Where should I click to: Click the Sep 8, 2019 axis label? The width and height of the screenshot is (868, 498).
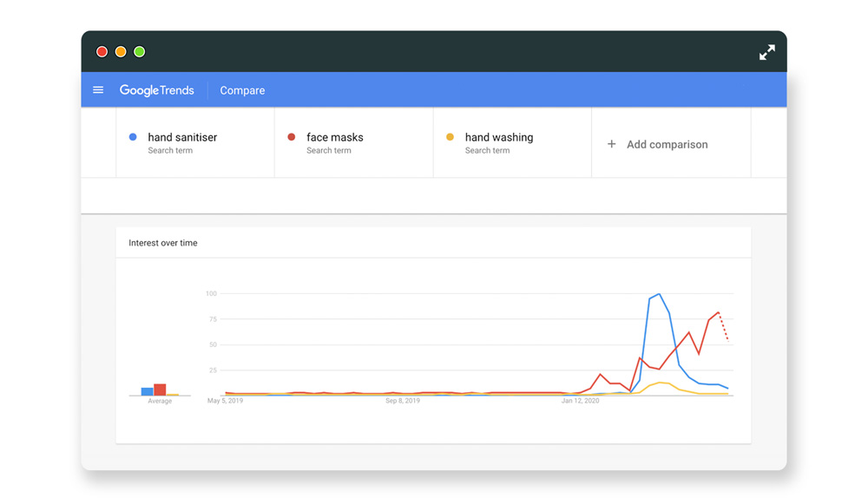[x=403, y=401]
